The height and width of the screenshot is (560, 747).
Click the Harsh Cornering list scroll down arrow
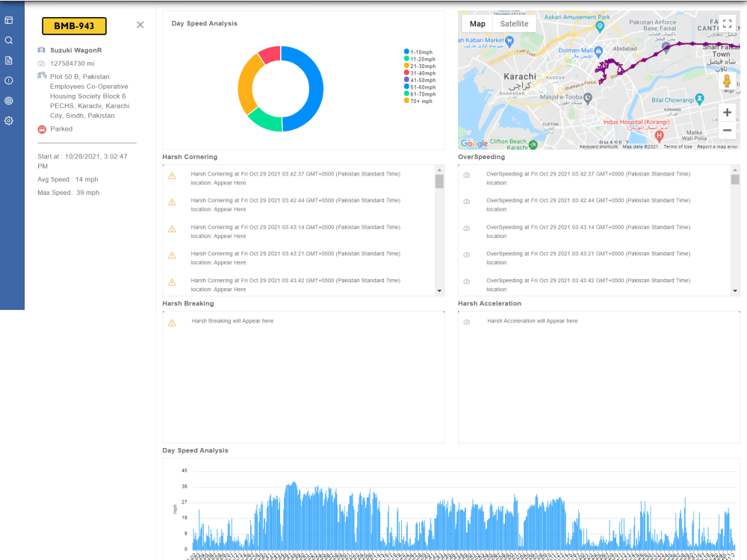tap(439, 290)
